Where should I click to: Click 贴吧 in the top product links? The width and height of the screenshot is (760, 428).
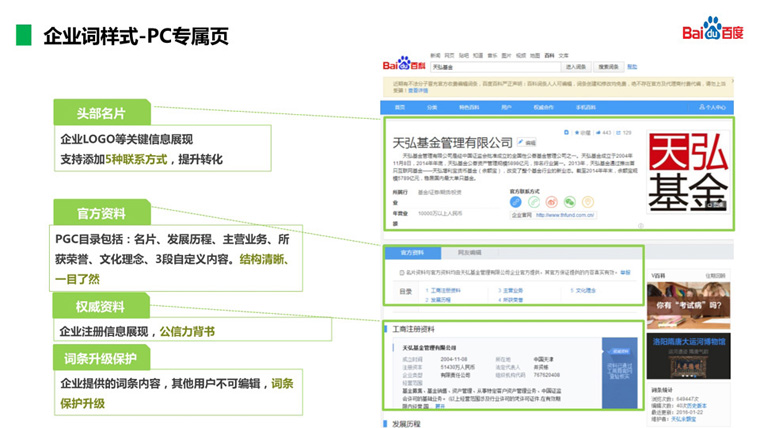[x=464, y=56]
